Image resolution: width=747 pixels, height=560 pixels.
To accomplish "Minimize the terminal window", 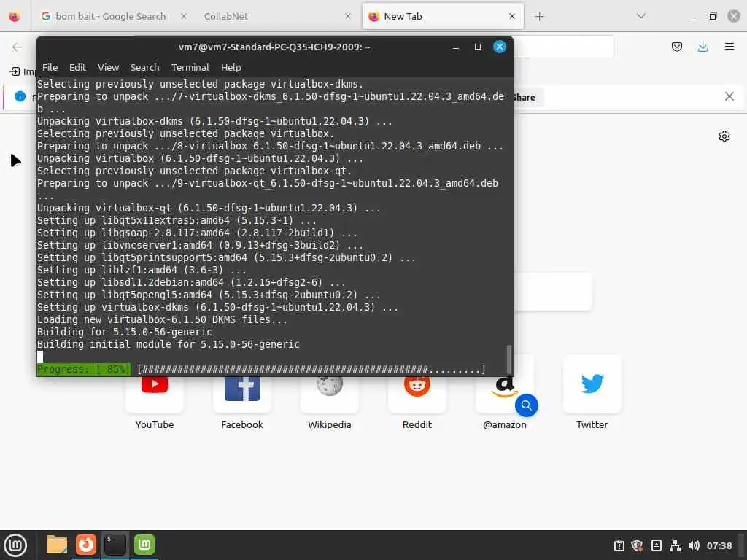I will pos(456,47).
